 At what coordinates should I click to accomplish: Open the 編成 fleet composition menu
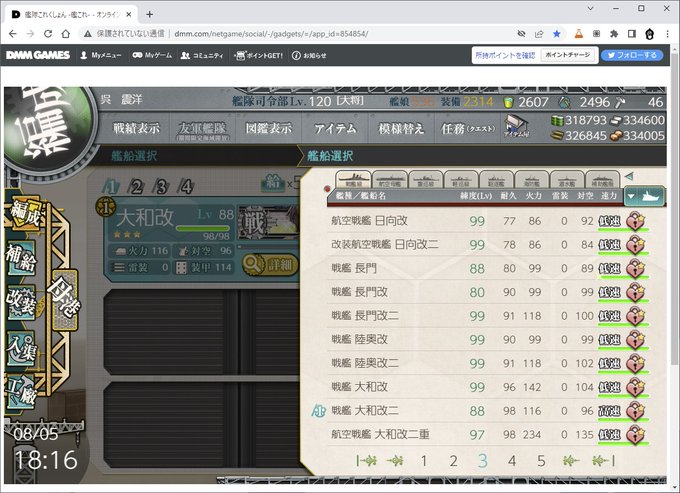25,213
